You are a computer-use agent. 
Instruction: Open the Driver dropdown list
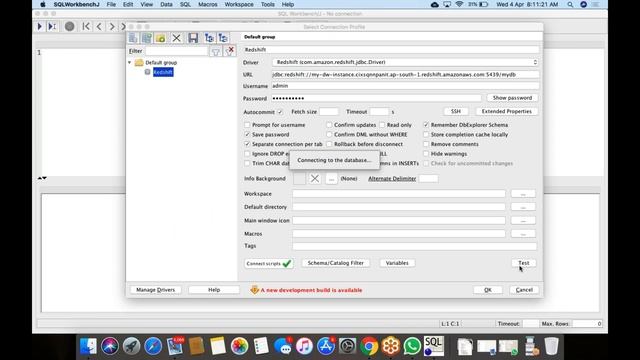405,62
